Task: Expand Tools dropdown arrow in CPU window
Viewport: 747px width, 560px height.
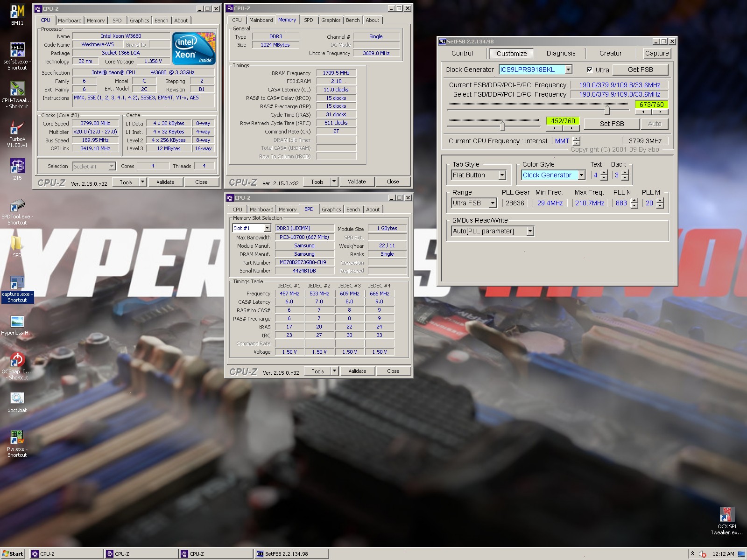Action: (143, 182)
